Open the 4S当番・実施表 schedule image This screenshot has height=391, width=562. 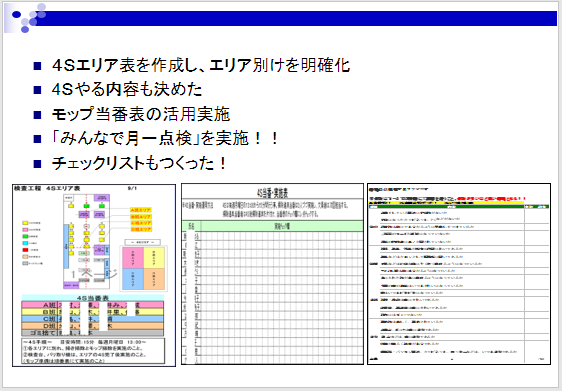coord(272,274)
